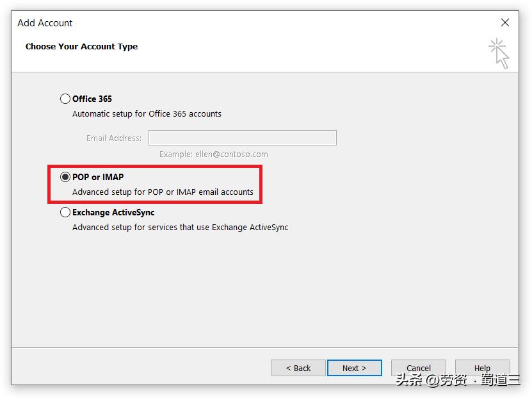The width and height of the screenshot is (532, 398).
Task: Click the Next button
Action: coord(354,368)
